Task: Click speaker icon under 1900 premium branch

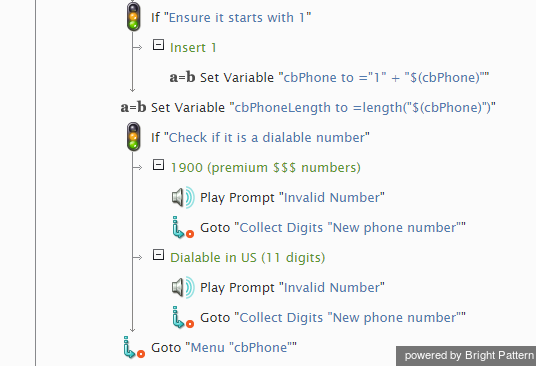Action: [183, 197]
